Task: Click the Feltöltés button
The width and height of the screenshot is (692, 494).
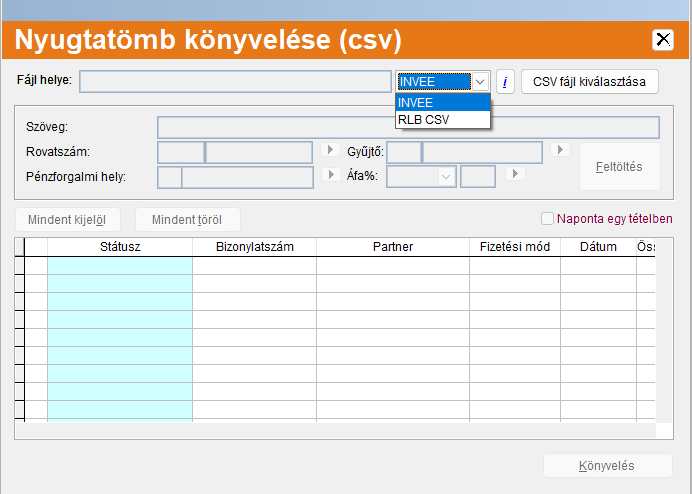Action: (x=620, y=166)
